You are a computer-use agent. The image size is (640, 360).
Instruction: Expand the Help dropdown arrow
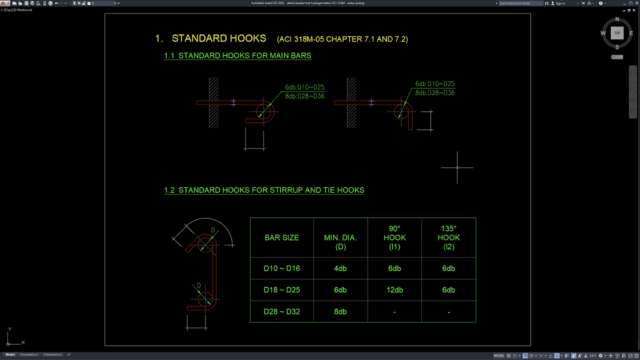(x=605, y=3)
